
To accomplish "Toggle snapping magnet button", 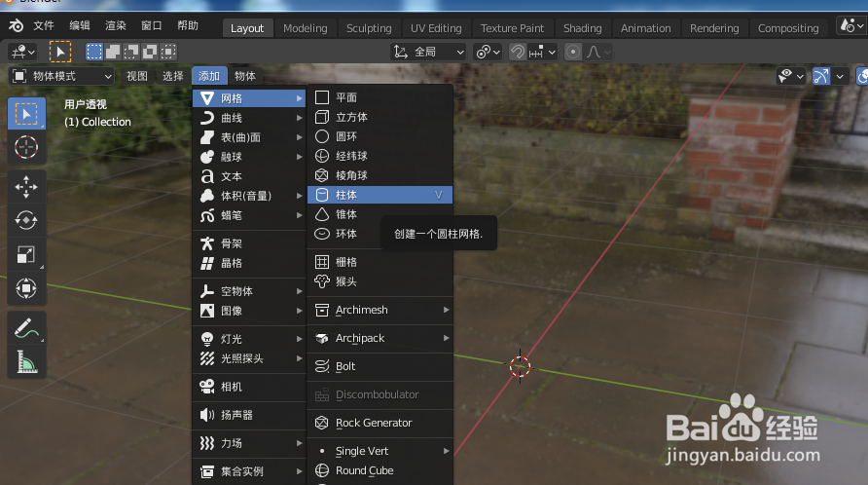I will point(518,52).
